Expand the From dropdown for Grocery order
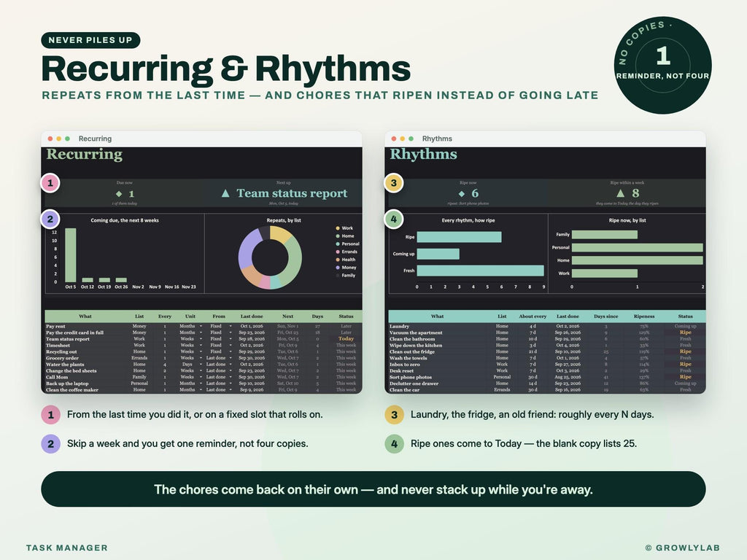The width and height of the screenshot is (747, 560). point(230,357)
